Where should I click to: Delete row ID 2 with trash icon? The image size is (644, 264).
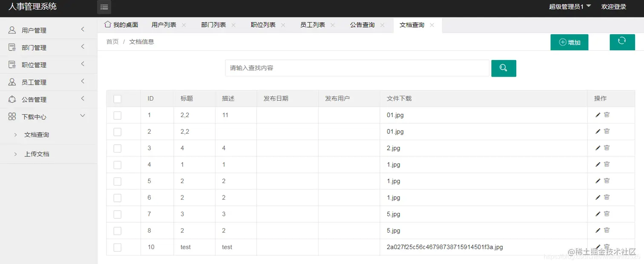click(607, 131)
